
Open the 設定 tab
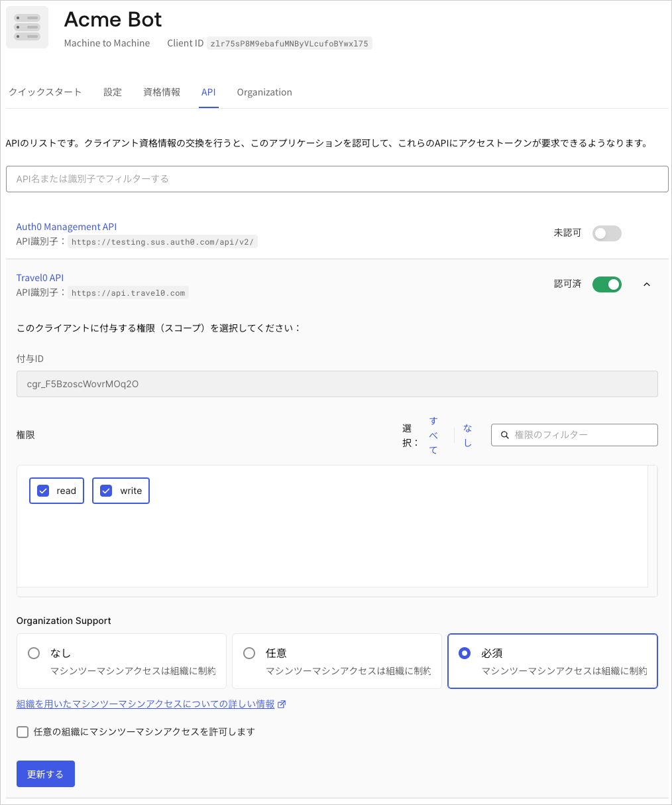point(113,92)
